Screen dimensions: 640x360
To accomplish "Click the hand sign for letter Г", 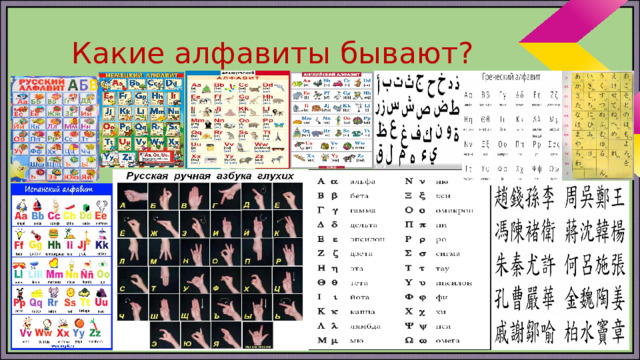I will [226, 197].
